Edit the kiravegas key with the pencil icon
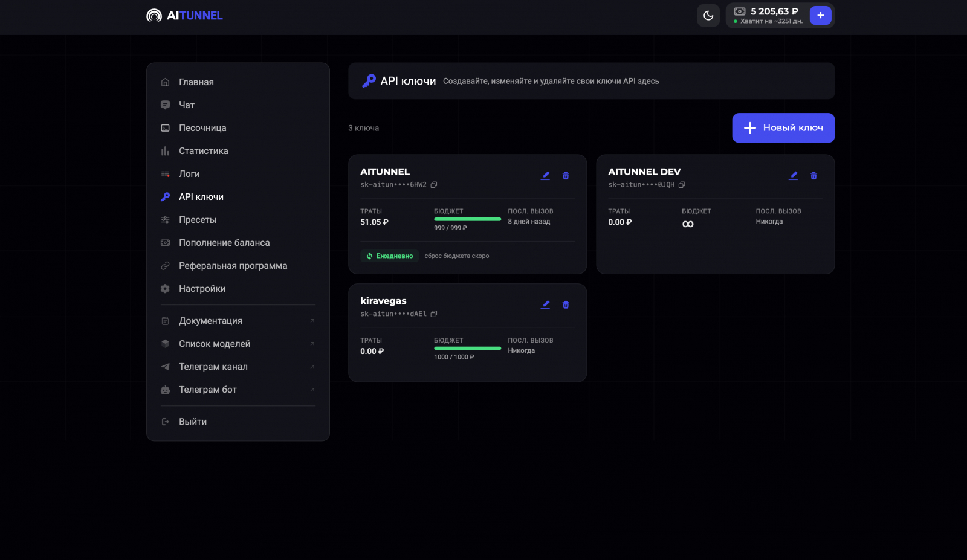The height and width of the screenshot is (560, 967). pos(545,305)
